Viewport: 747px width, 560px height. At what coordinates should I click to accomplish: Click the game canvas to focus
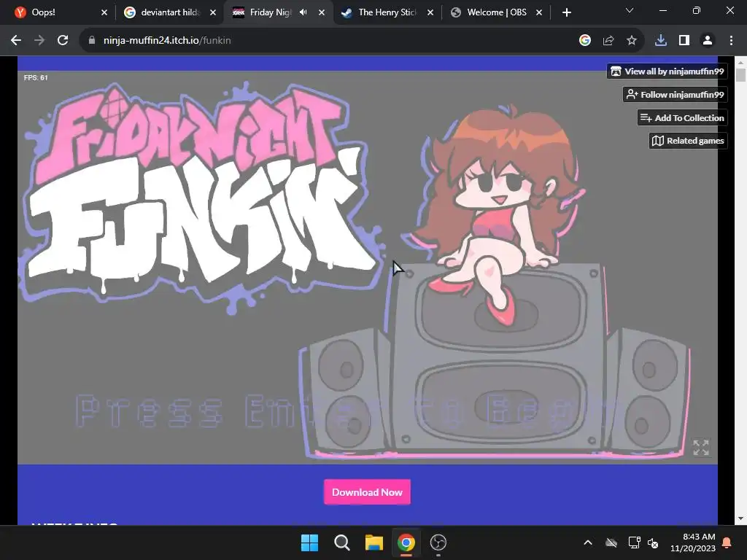[368, 267]
